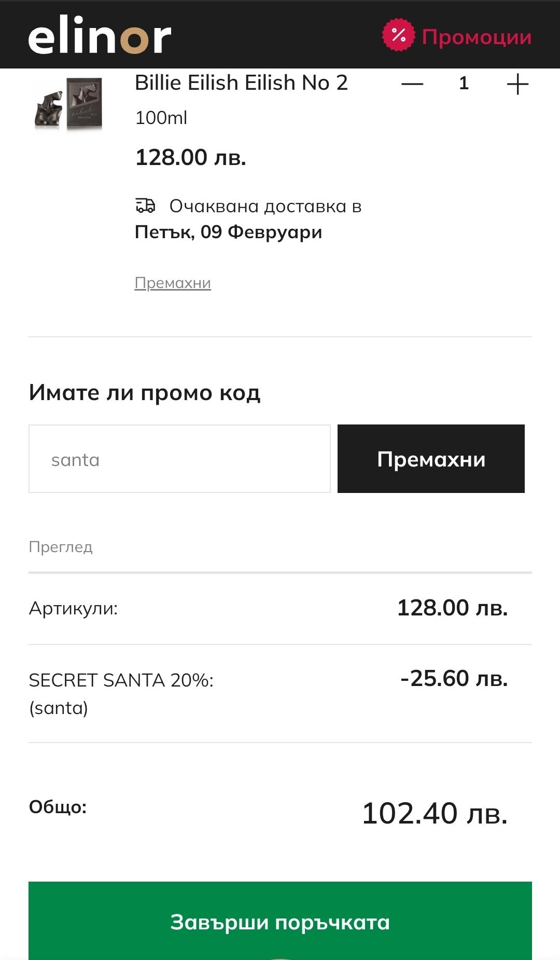The height and width of the screenshot is (960, 560).
Task: Click the quantity value 1
Action: pos(464,84)
